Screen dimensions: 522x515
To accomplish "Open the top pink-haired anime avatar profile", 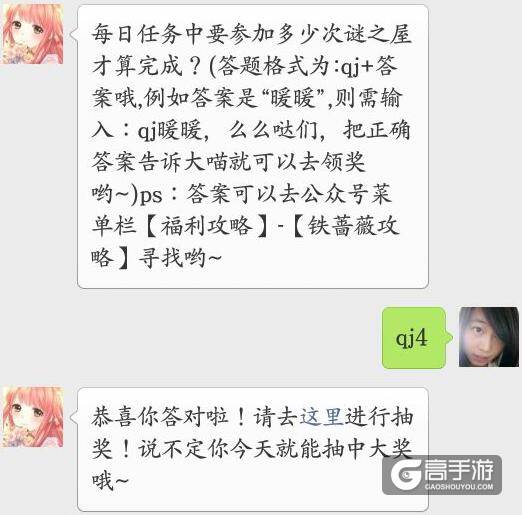I will (x=33, y=34).
